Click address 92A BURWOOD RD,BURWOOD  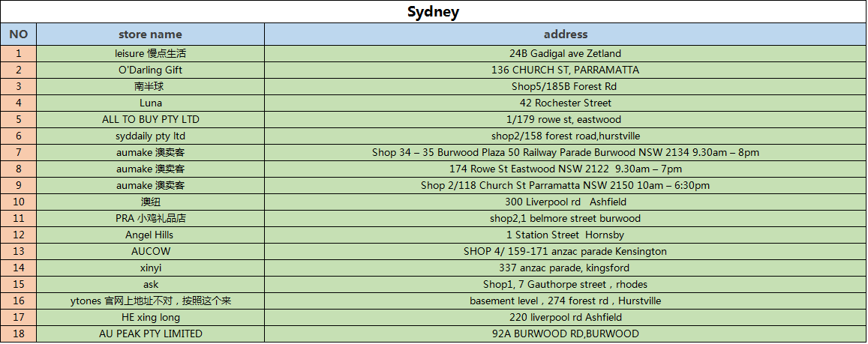(x=565, y=334)
